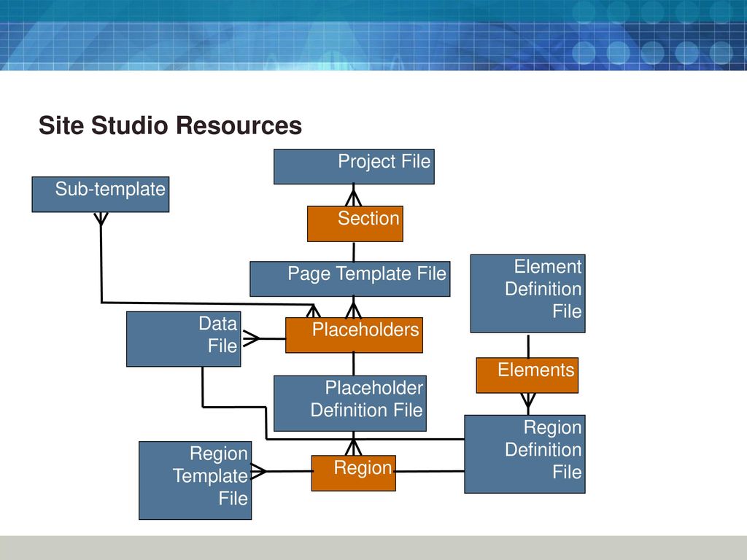Select the Placeholder Definition File box
This screenshot has height=560, width=747.
click(x=350, y=403)
